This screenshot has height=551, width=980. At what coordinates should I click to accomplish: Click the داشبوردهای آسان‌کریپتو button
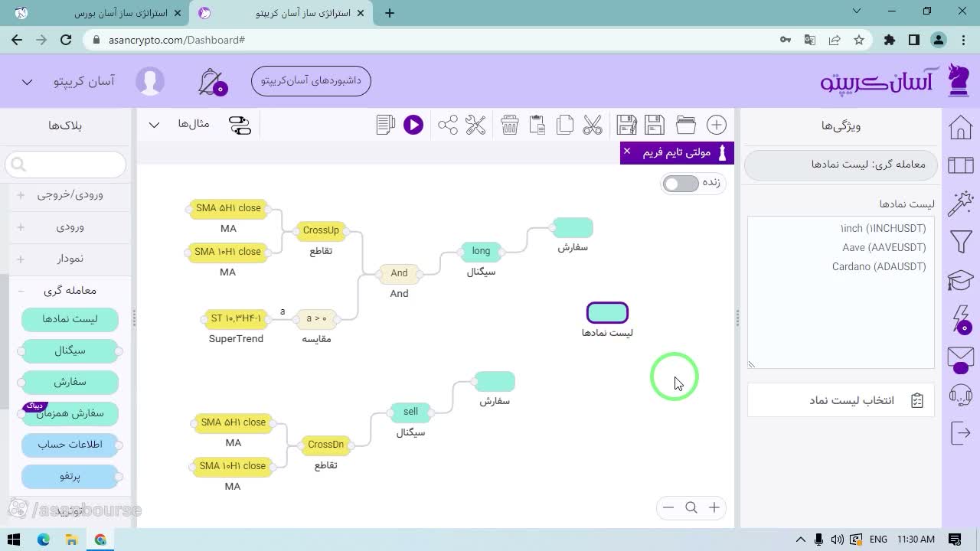pos(311,80)
